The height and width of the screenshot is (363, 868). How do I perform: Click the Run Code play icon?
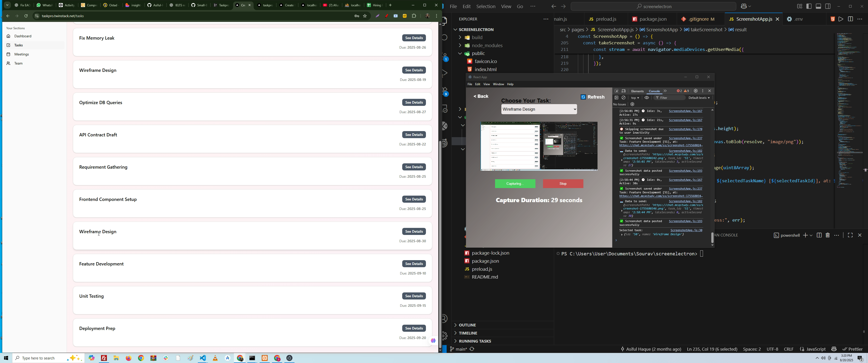pos(841,19)
